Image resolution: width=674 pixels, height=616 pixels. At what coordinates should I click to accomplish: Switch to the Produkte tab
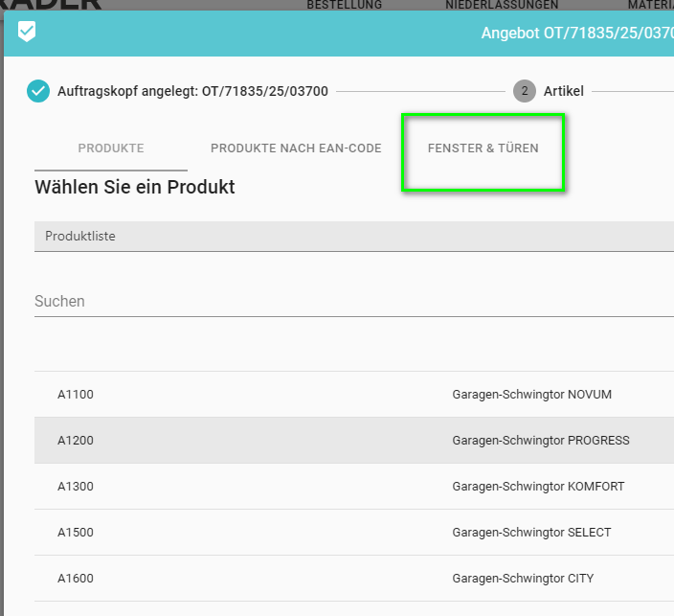tap(111, 148)
